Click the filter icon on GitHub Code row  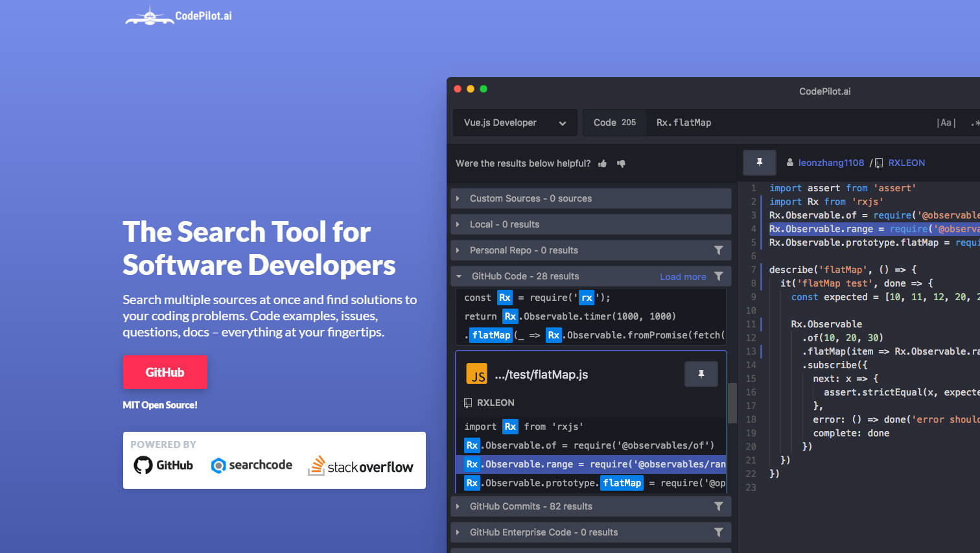click(x=719, y=276)
